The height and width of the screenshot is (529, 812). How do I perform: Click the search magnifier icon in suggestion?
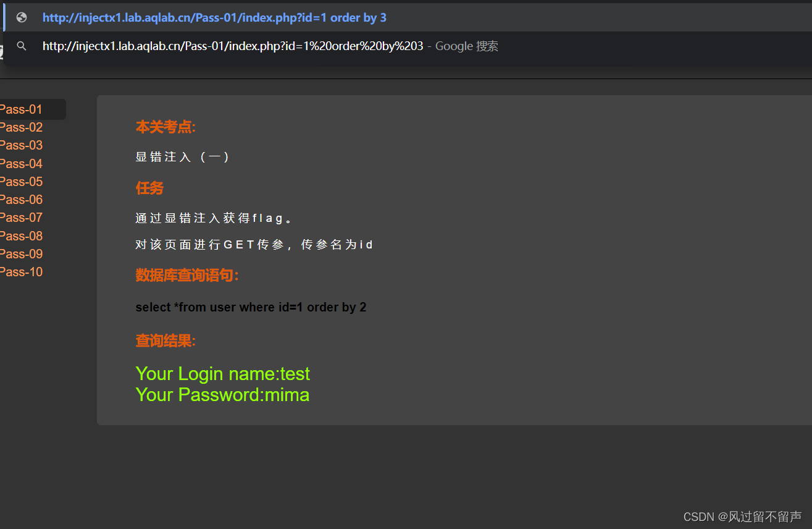coord(22,46)
